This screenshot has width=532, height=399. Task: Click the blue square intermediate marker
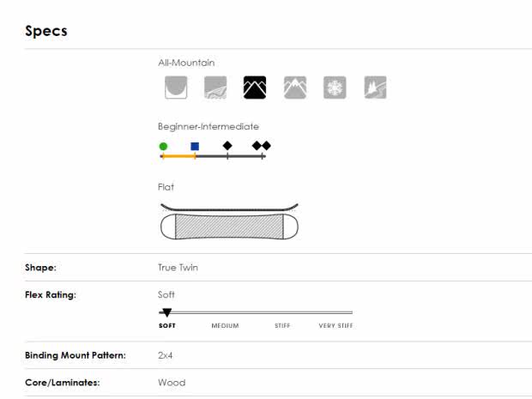pos(195,146)
